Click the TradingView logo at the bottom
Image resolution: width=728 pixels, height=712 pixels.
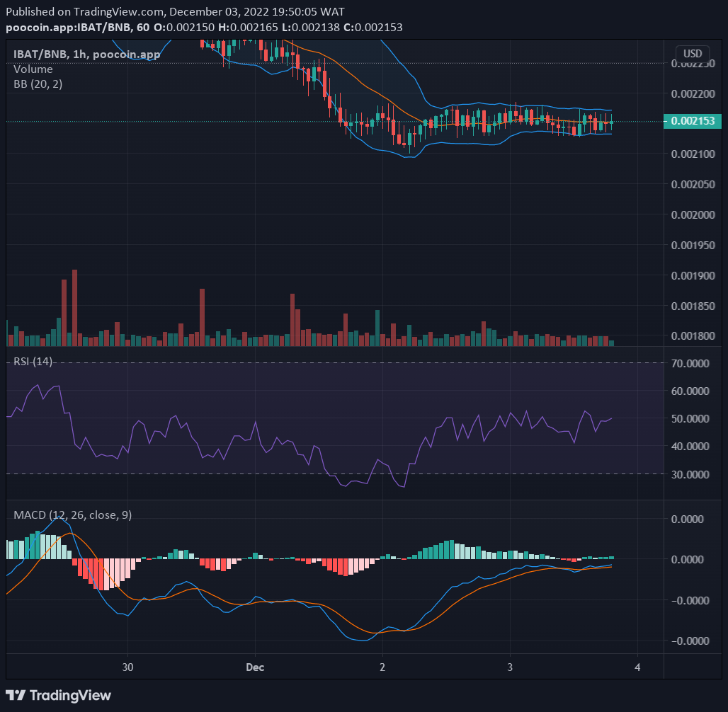coord(59,695)
